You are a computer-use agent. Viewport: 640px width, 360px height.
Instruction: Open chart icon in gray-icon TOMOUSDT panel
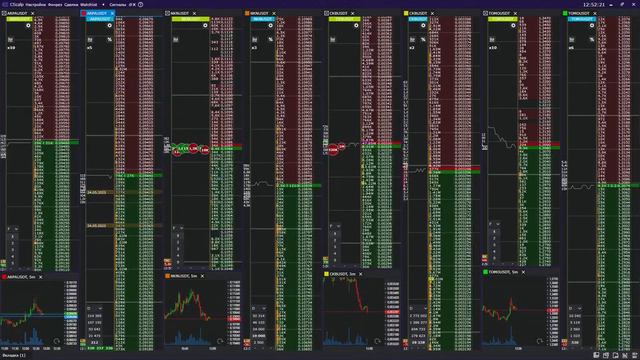[492, 40]
